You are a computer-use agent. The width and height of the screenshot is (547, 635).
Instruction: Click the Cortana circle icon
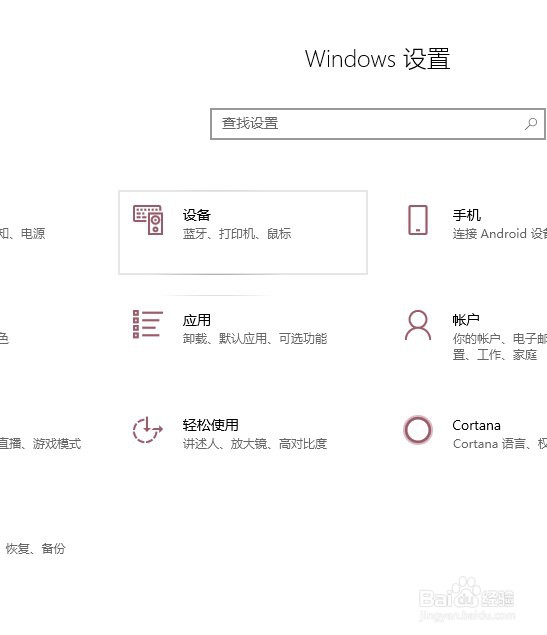(418, 430)
